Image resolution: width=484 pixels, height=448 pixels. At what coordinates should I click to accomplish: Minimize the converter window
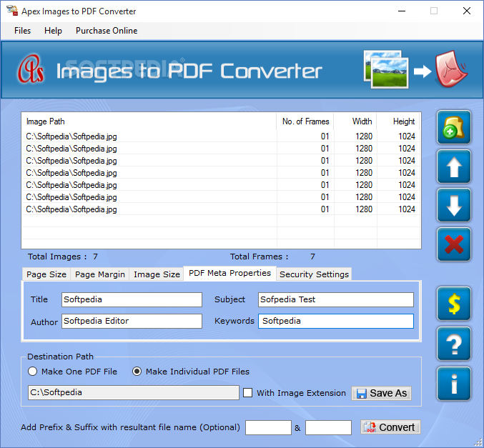tap(402, 11)
